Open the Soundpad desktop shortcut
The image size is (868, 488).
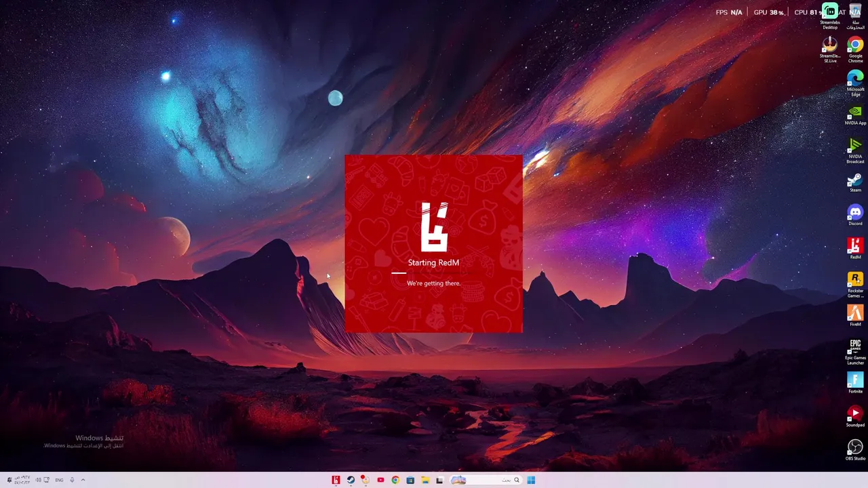coord(856,416)
